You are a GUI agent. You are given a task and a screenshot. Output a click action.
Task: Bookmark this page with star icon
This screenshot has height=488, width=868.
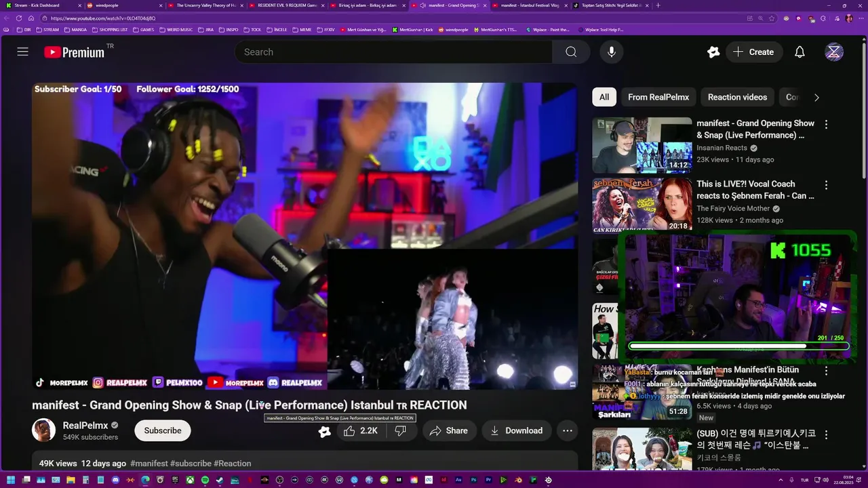coord(772,18)
